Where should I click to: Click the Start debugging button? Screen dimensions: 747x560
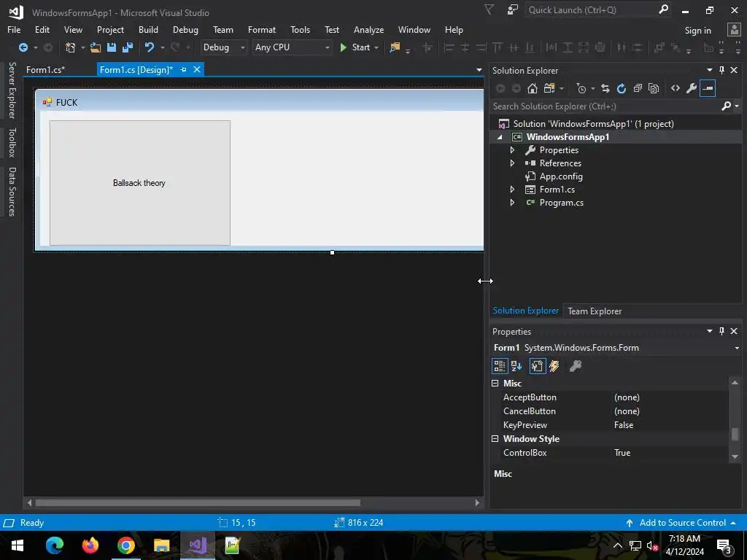(x=355, y=47)
